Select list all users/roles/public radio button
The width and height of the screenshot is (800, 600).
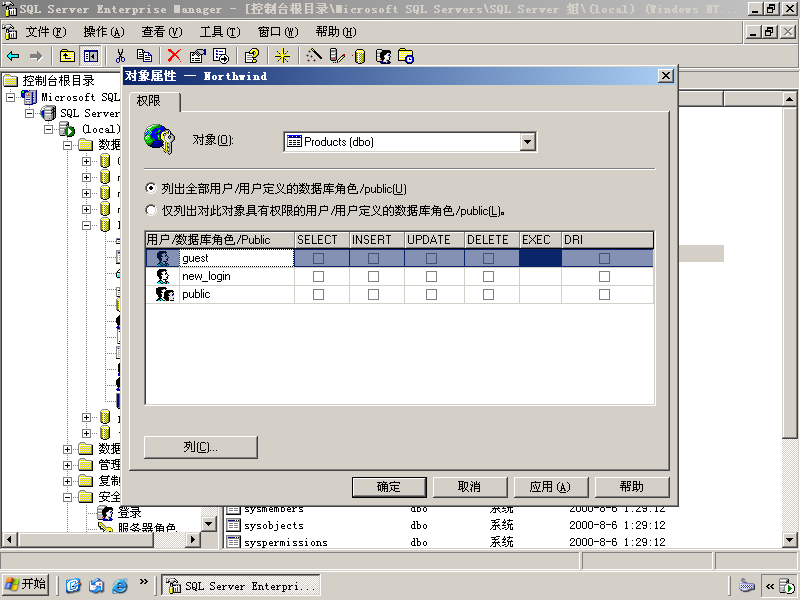[x=151, y=188]
